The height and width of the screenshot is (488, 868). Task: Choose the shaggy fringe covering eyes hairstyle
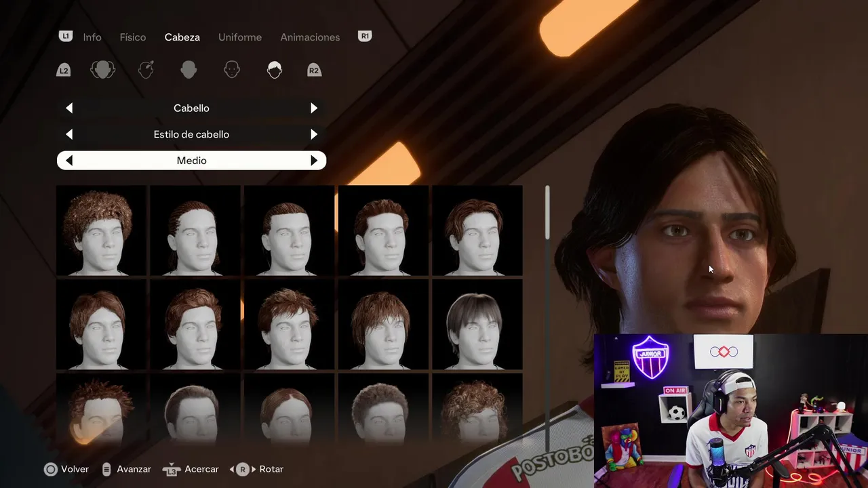click(383, 325)
